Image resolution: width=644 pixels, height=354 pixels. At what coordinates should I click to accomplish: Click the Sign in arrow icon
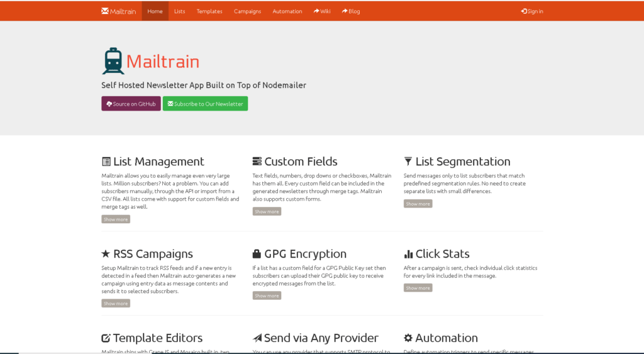pyautogui.click(x=524, y=11)
